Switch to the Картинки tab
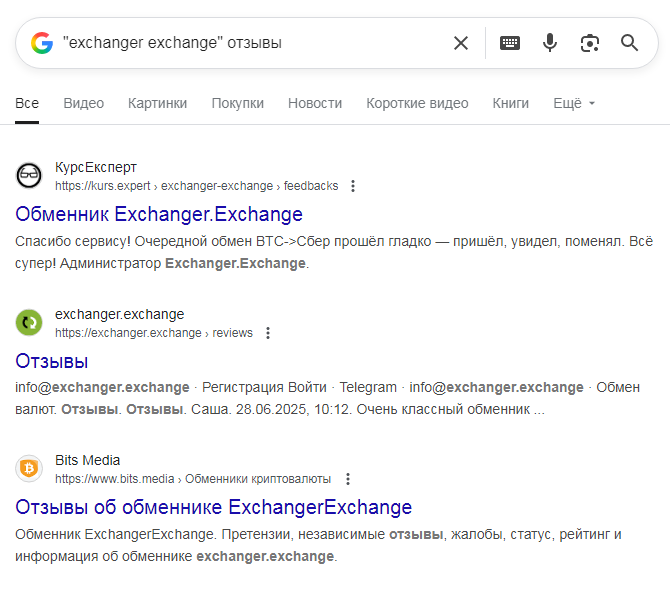This screenshot has height=590, width=670. click(157, 103)
